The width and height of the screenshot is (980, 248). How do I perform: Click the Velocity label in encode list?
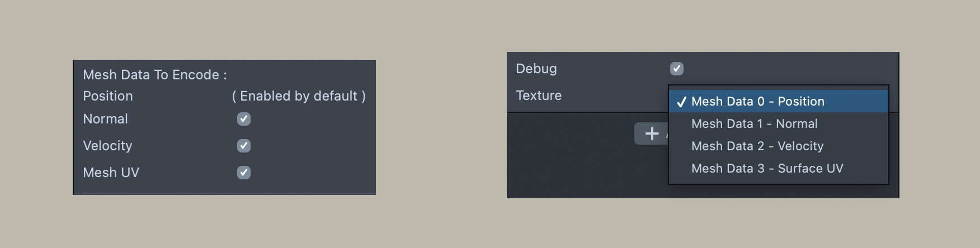coord(107,146)
